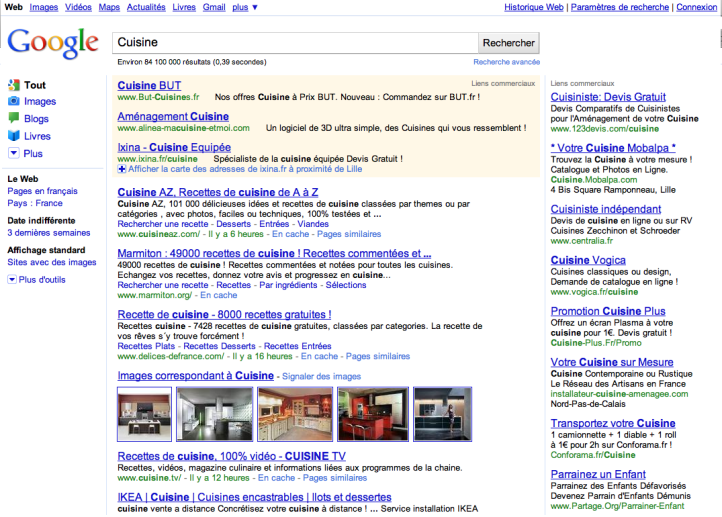This screenshot has width=722, height=517.
Task: Open Cuisine AZ recettes result title
Action: pos(218,192)
